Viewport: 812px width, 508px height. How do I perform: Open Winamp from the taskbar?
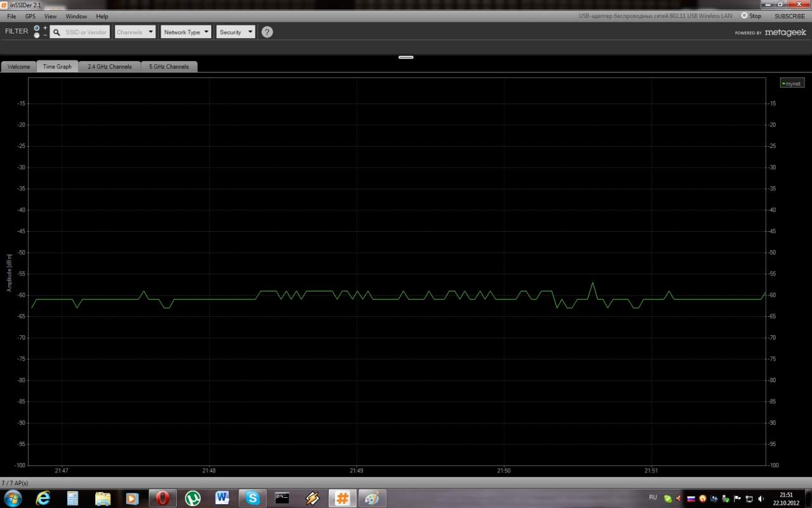[x=312, y=498]
